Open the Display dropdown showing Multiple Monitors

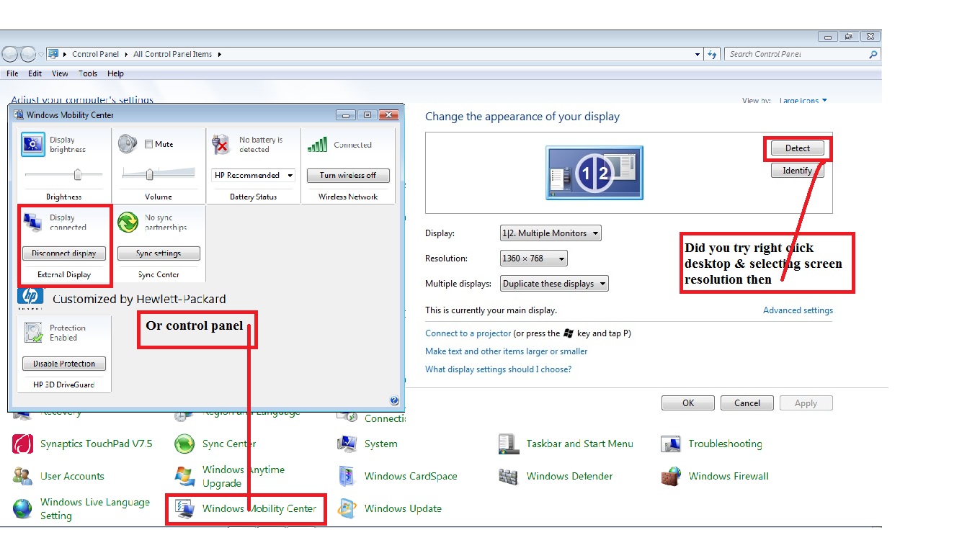pyautogui.click(x=551, y=233)
